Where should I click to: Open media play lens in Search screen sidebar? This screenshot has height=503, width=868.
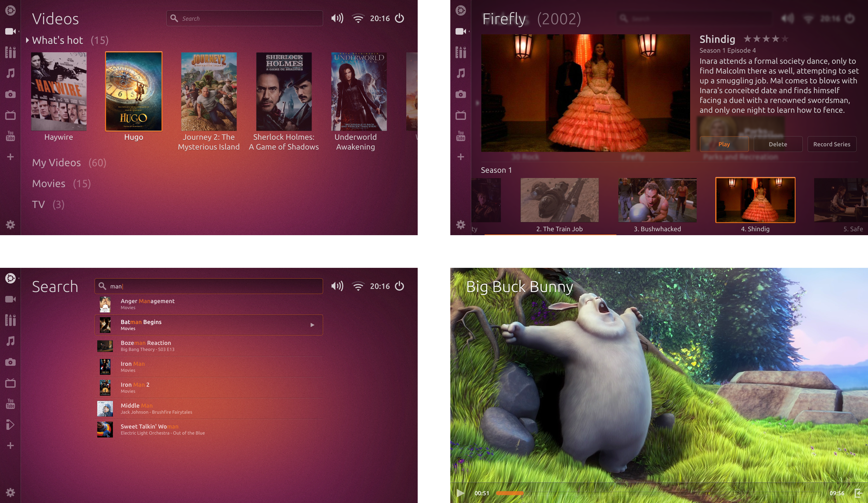[x=10, y=425]
